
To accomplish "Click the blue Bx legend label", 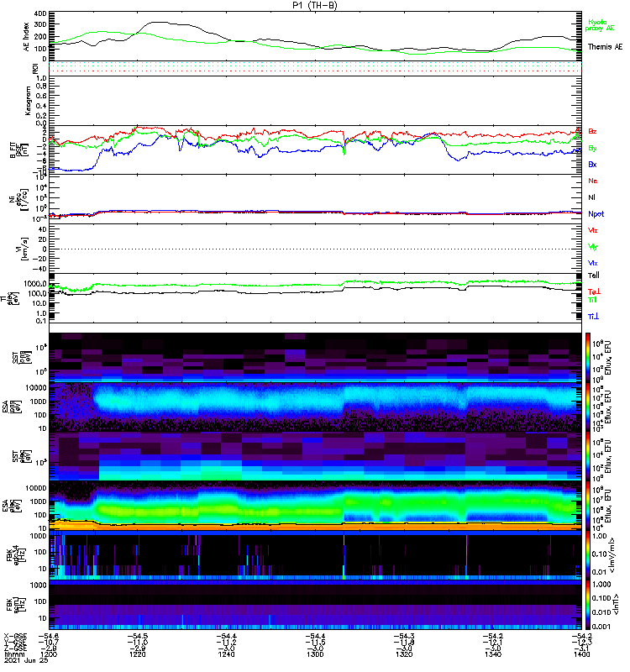I will point(592,164).
